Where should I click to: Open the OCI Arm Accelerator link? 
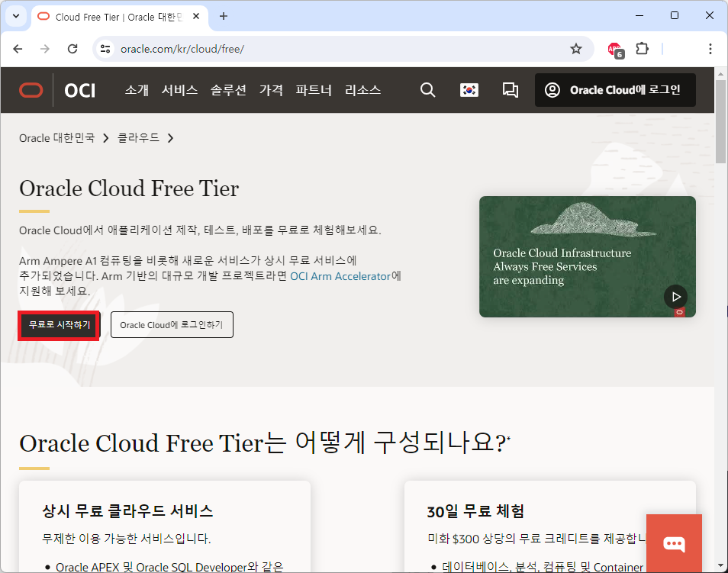[x=340, y=276]
